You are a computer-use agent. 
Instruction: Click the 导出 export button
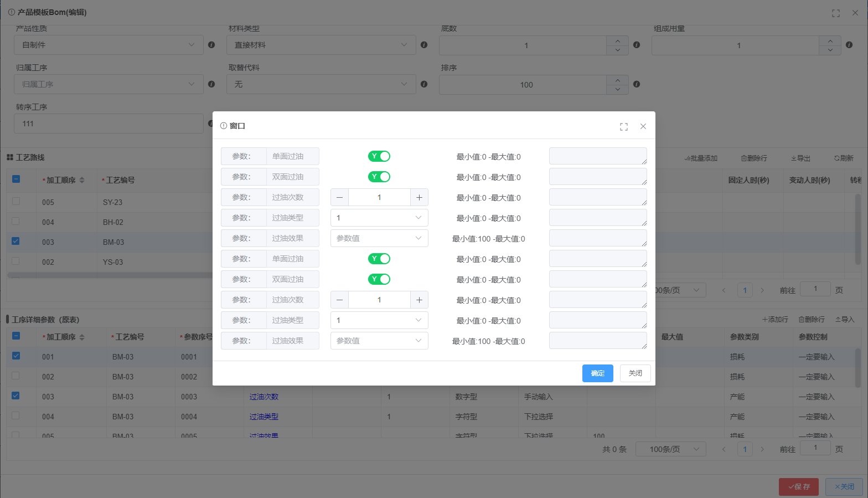click(x=800, y=158)
